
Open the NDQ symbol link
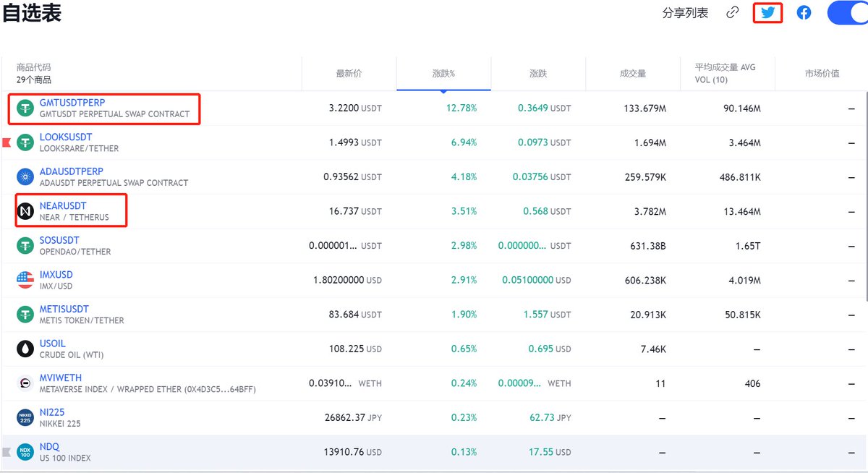click(50, 446)
